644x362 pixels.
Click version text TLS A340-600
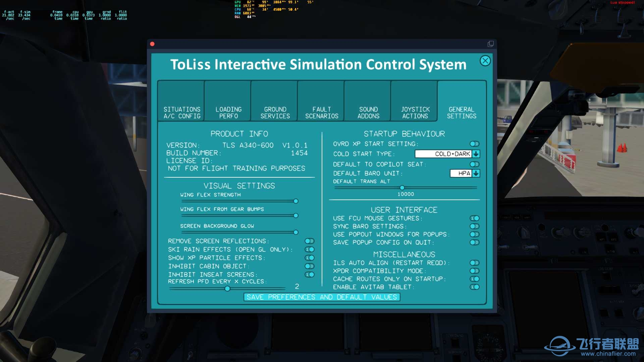248,145
